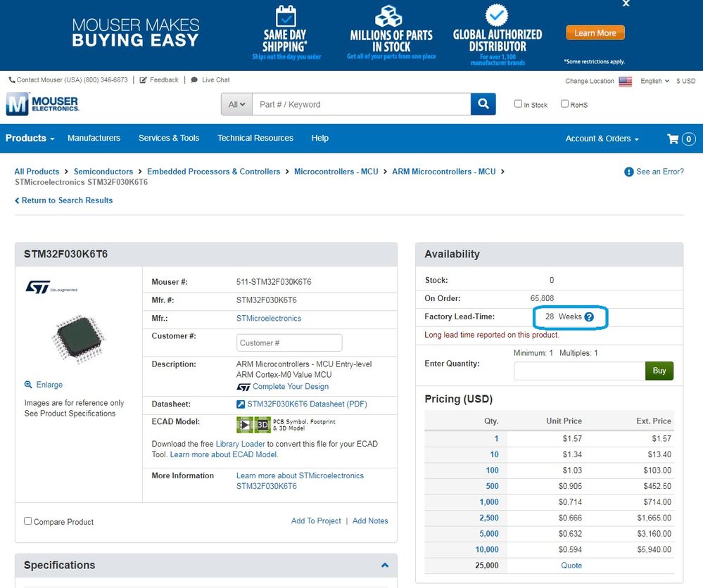Collapse the Specifications section

point(385,565)
